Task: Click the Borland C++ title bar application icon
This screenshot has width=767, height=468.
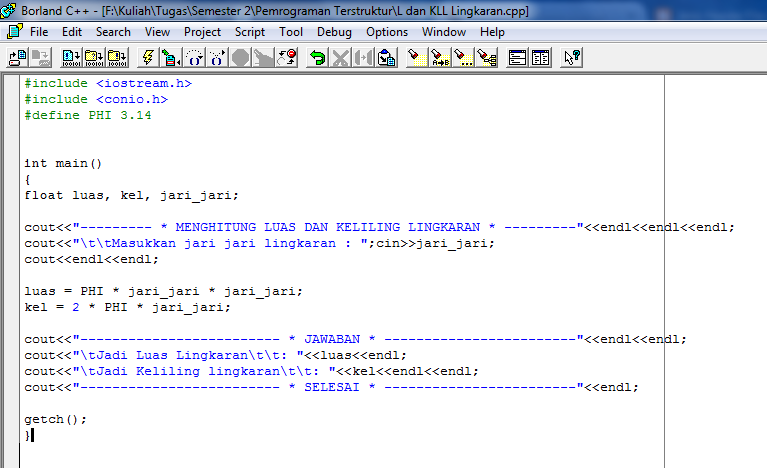Action: click(x=8, y=10)
